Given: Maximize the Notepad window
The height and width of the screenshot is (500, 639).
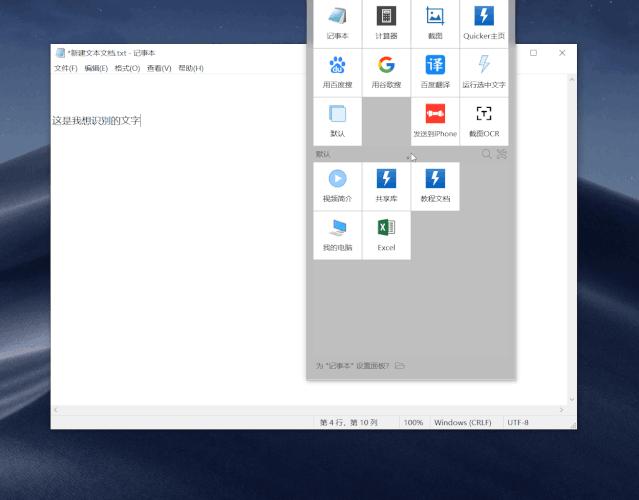Looking at the screenshot, I should click(x=533, y=53).
